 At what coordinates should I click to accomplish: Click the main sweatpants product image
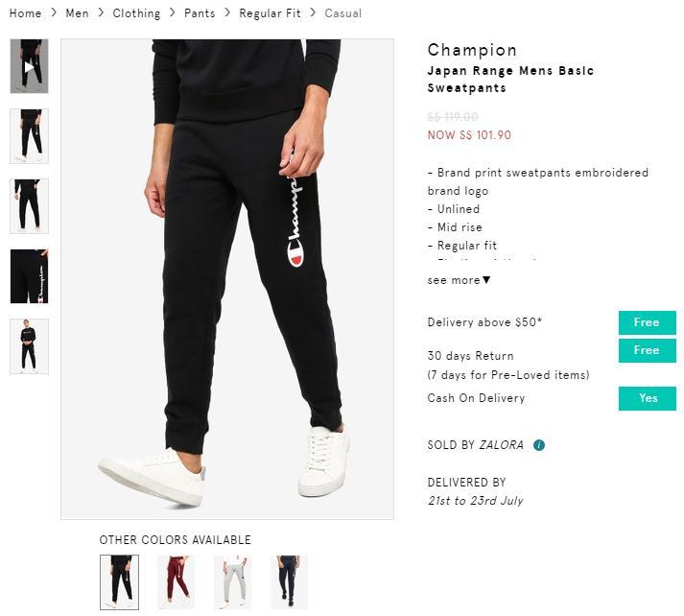click(x=227, y=279)
